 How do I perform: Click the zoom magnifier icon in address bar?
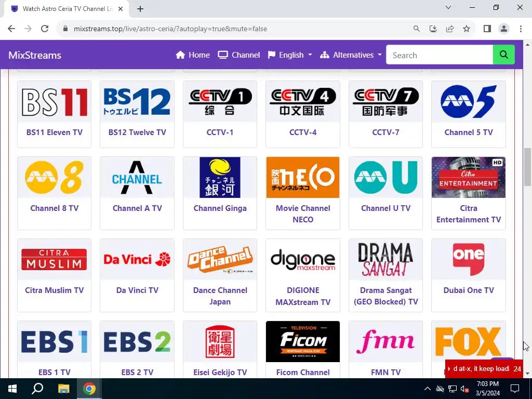[x=416, y=29]
